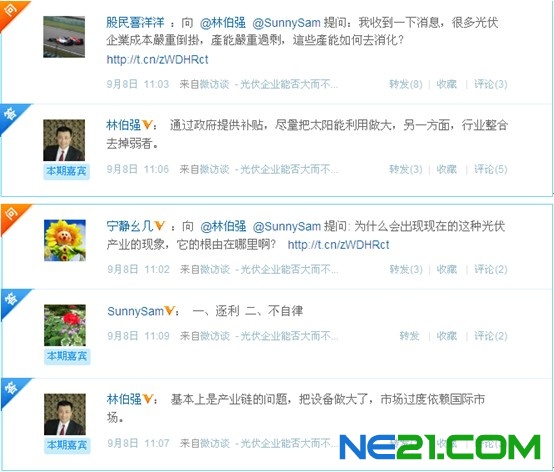Click the orange question ribbon icon on 股民喜洋洋's post
Image resolution: width=554 pixels, height=472 pixels.
[11, 12]
